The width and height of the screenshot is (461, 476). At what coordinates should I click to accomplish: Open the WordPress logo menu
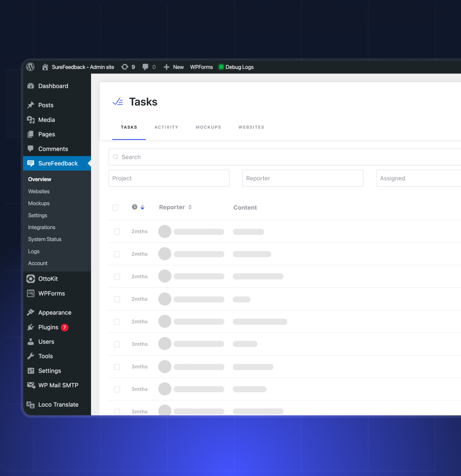pyautogui.click(x=30, y=66)
